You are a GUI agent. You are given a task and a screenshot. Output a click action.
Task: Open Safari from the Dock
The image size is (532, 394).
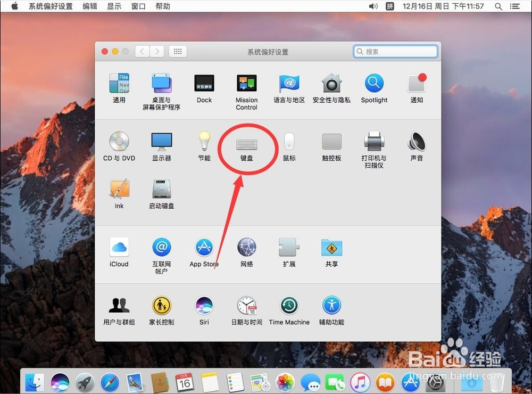pyautogui.click(x=110, y=382)
